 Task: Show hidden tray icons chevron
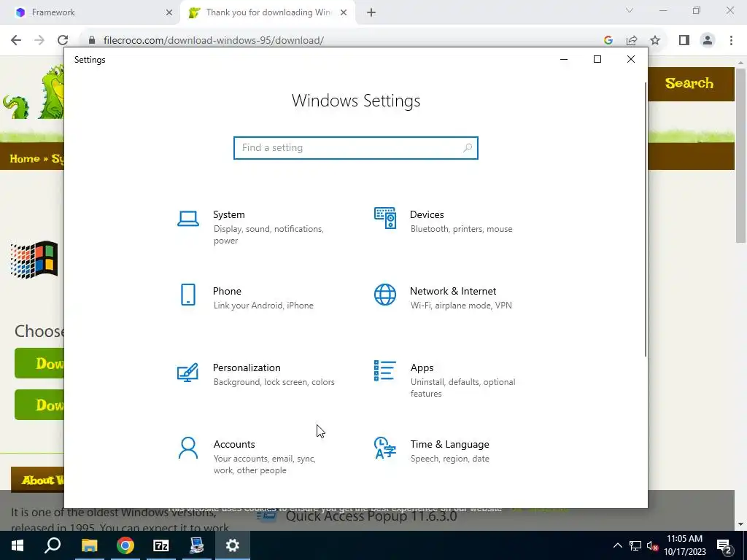pos(617,545)
